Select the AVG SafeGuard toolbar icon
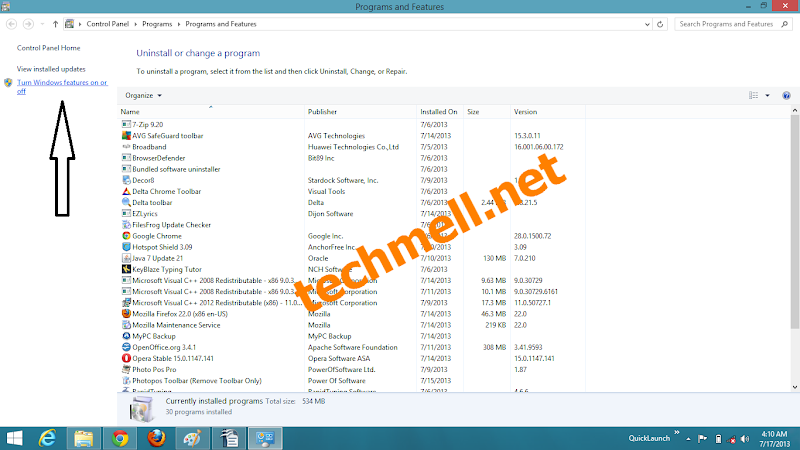Screen dimensions: 800x450 (126, 135)
